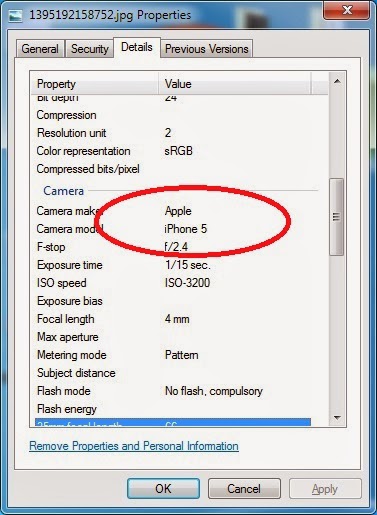
Task: Select the Focal length property
Action: click(66, 319)
